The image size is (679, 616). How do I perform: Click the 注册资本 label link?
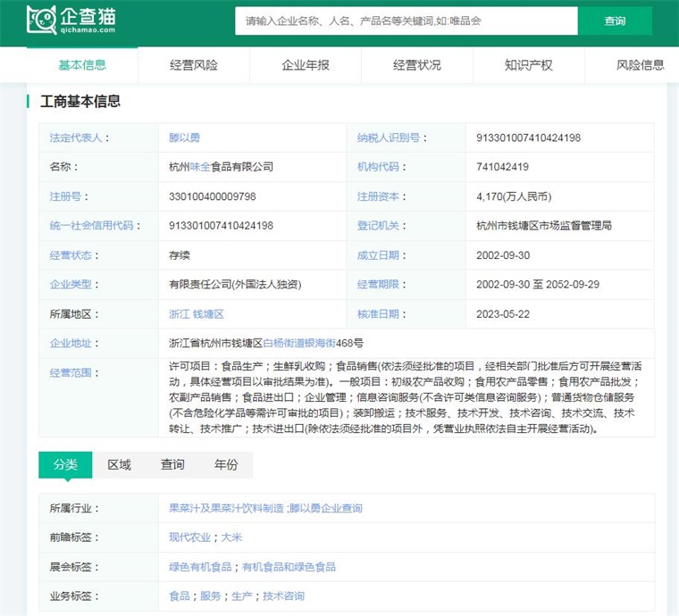(x=378, y=196)
